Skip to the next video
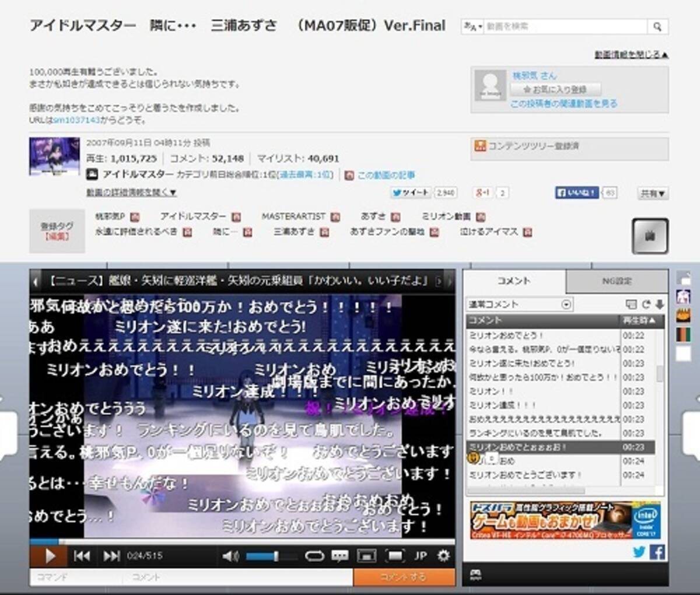Screen dimensions: 700x595 coord(111,556)
